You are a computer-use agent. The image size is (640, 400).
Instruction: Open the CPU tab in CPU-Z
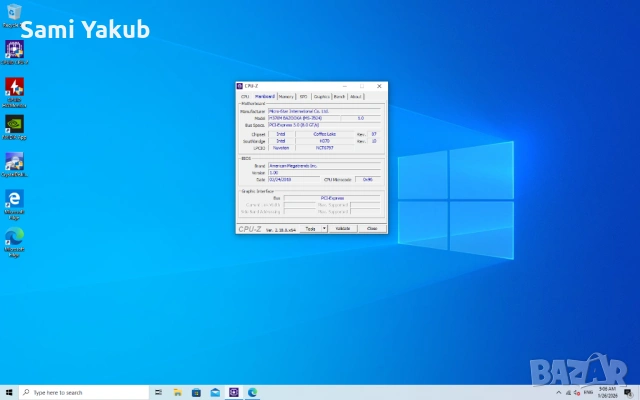[245, 96]
